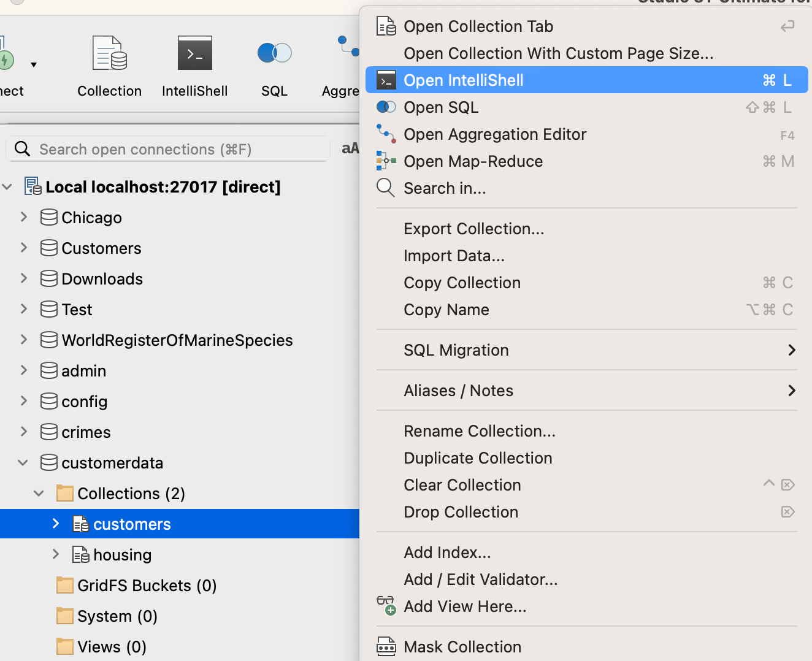
Task: Click the Connect dropdown arrow
Action: coord(34,64)
